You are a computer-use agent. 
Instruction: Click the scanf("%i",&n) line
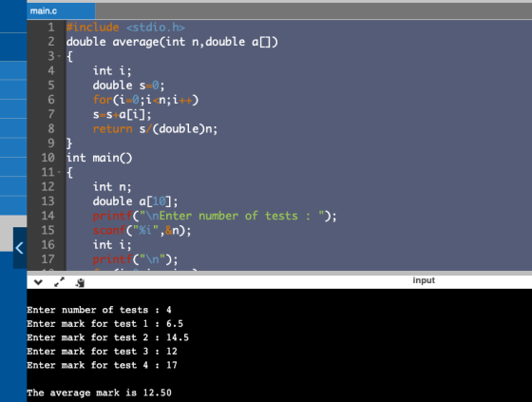142,231
